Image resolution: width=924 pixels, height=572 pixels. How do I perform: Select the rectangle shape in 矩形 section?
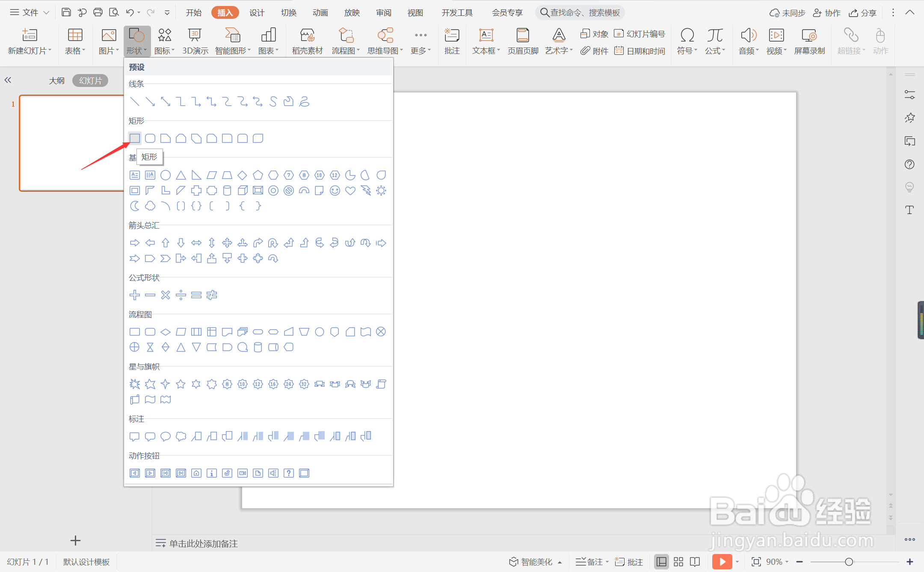click(x=135, y=138)
